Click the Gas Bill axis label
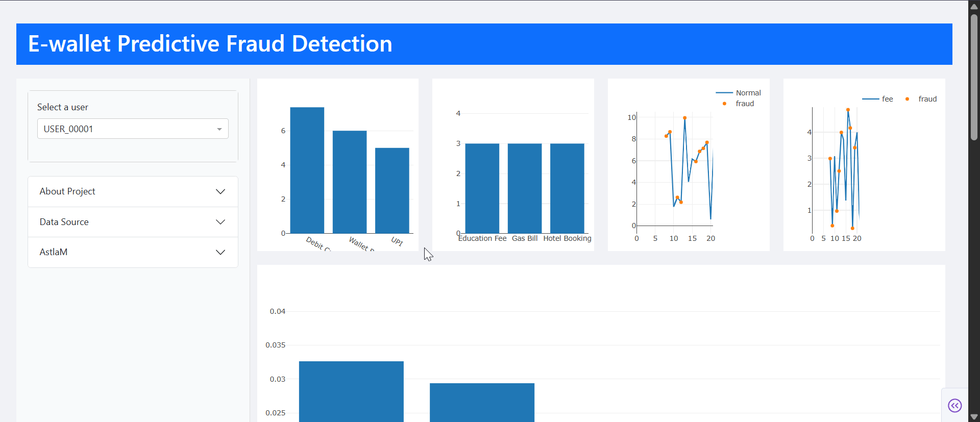This screenshot has height=422, width=980. [x=525, y=238]
